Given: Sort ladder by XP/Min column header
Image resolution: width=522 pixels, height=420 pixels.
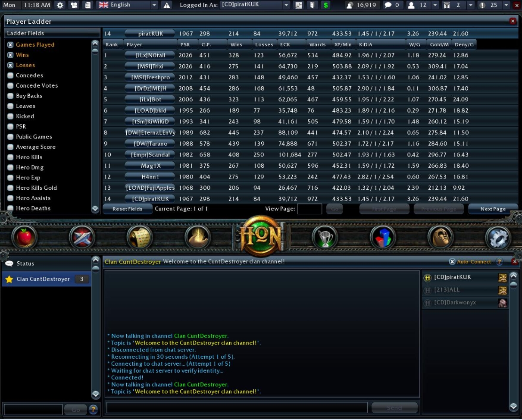Looking at the screenshot, I should [x=343, y=44].
